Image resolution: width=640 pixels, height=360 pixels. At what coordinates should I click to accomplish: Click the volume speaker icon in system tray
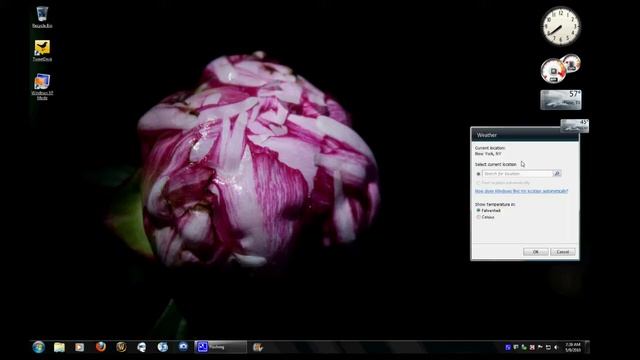tap(556, 347)
